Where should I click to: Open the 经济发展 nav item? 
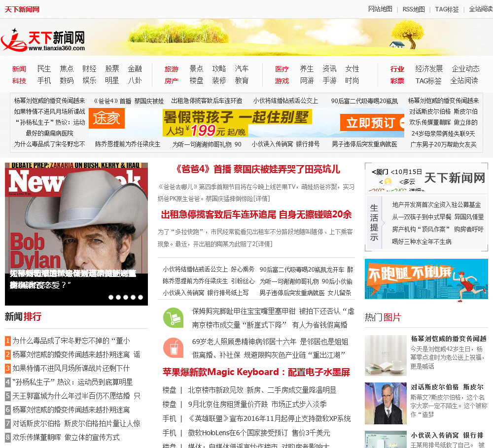pos(429,69)
